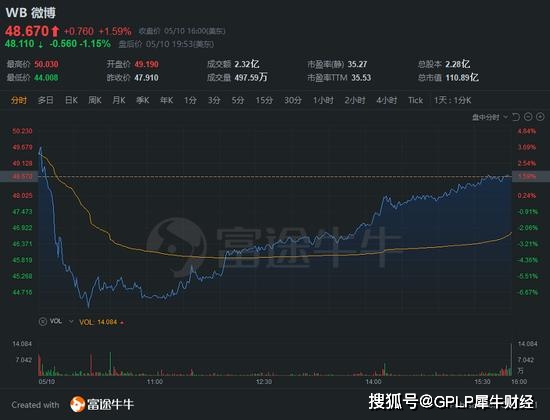Click the 市盈率TTM value 35.53
This screenshot has width=550, height=420.
coord(361,78)
